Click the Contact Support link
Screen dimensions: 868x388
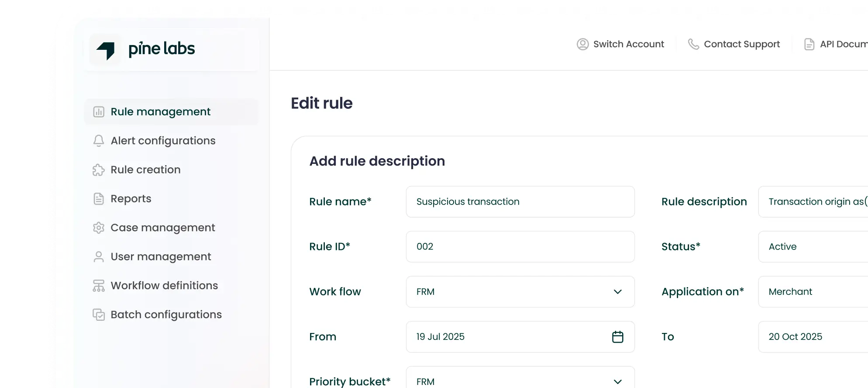pyautogui.click(x=734, y=44)
